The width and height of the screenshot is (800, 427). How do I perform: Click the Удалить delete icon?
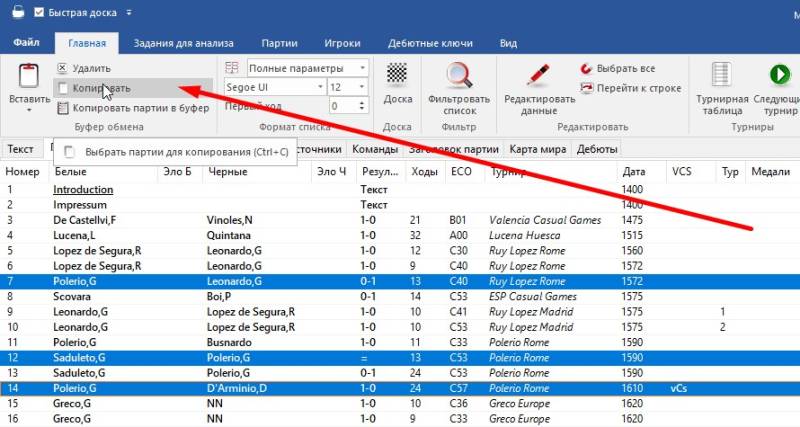pos(64,68)
